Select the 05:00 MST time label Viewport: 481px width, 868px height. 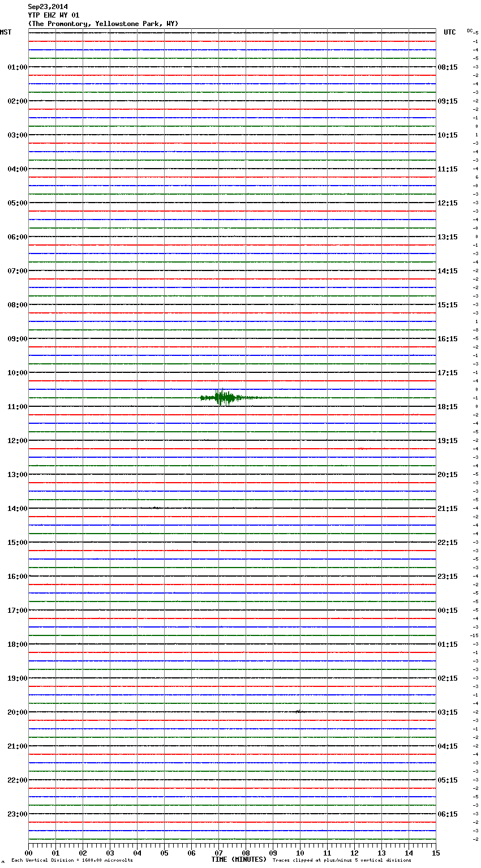18,203
